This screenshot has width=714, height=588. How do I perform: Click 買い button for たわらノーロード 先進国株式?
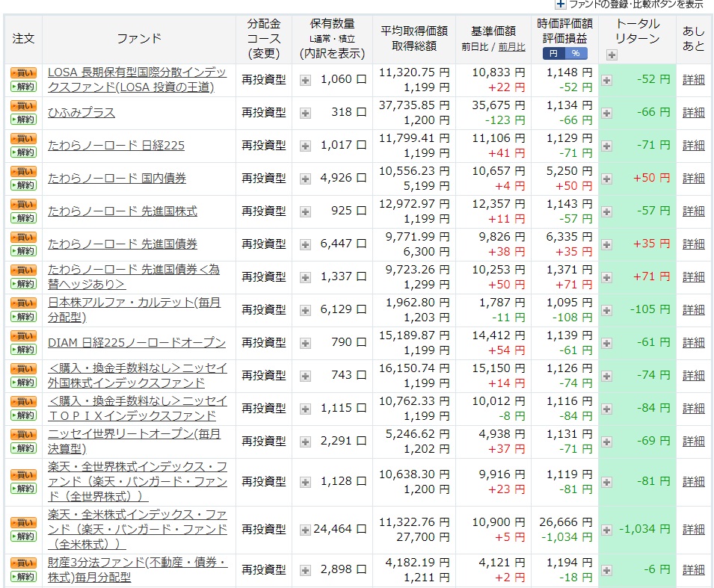pyautogui.click(x=23, y=205)
